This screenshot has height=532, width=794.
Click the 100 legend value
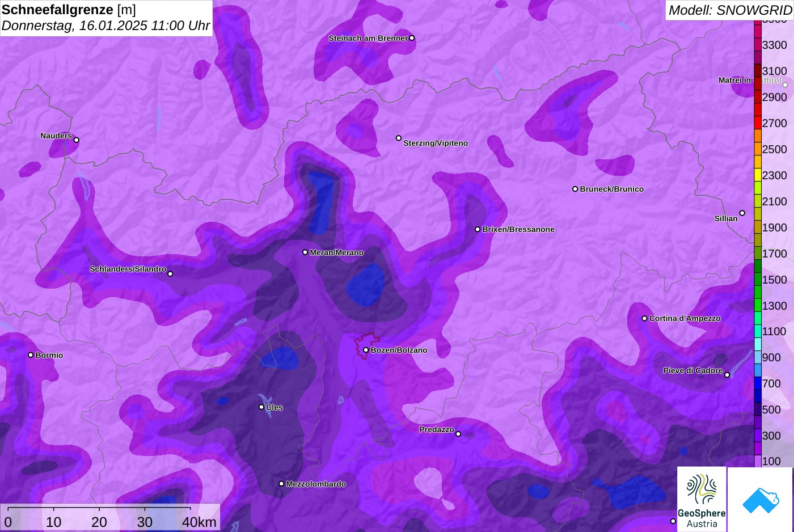771,461
